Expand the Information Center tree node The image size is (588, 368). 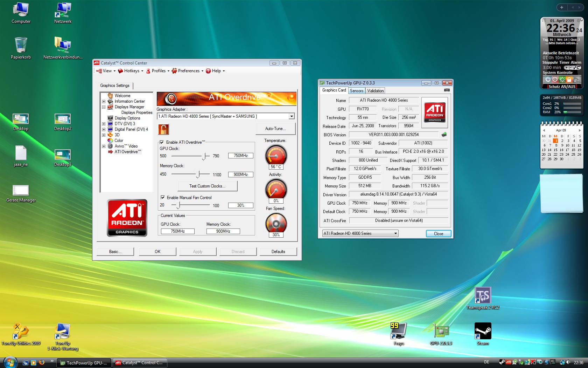click(104, 101)
